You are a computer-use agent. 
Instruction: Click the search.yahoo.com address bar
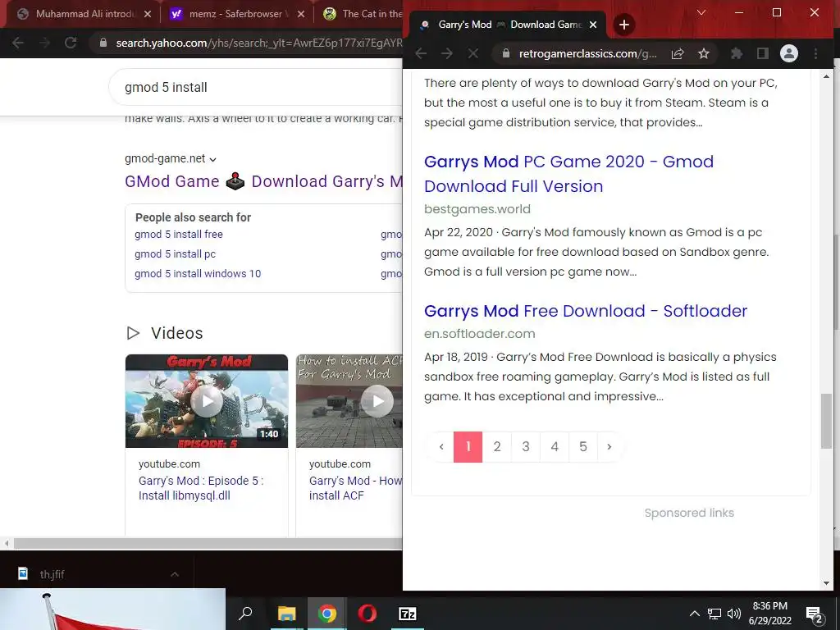point(246,43)
